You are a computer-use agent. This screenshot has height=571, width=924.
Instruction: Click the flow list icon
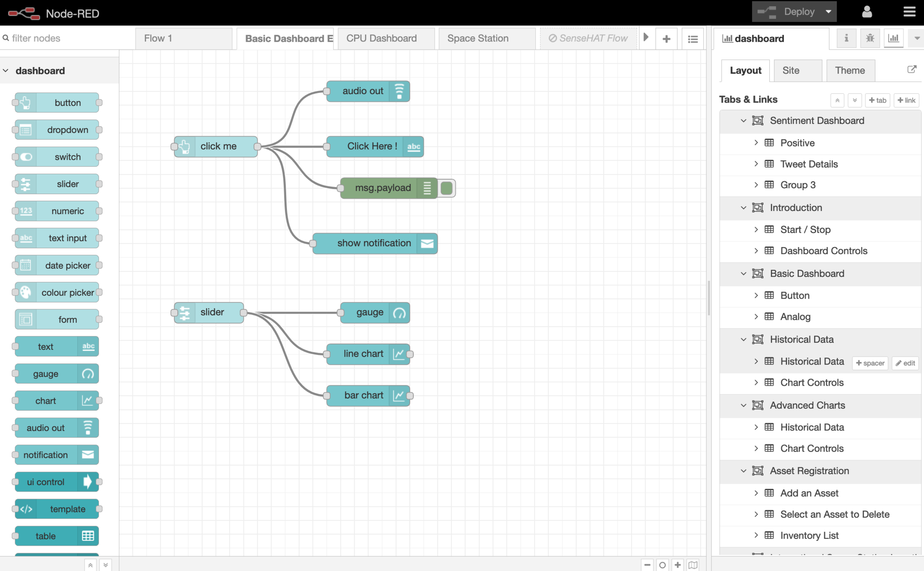[692, 39]
